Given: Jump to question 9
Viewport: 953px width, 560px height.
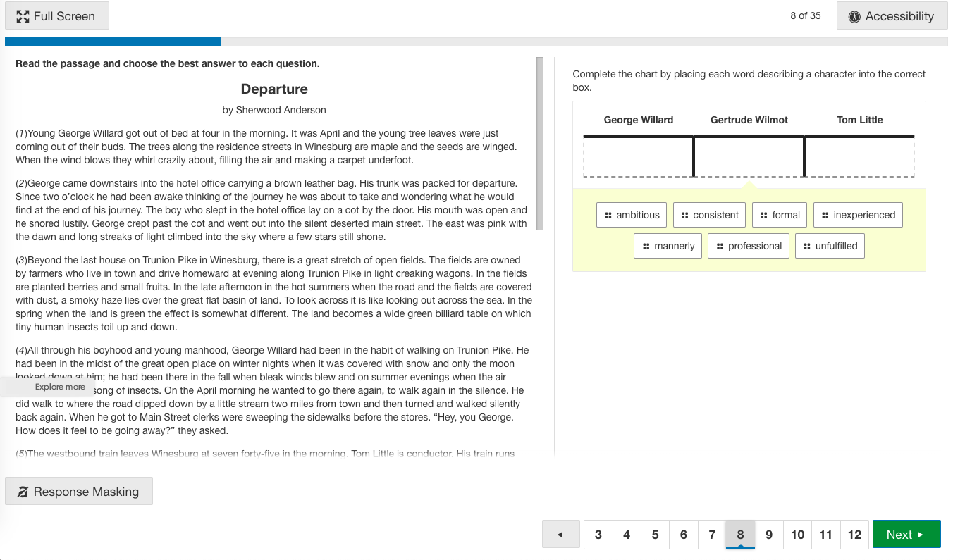Looking at the screenshot, I should [x=769, y=535].
